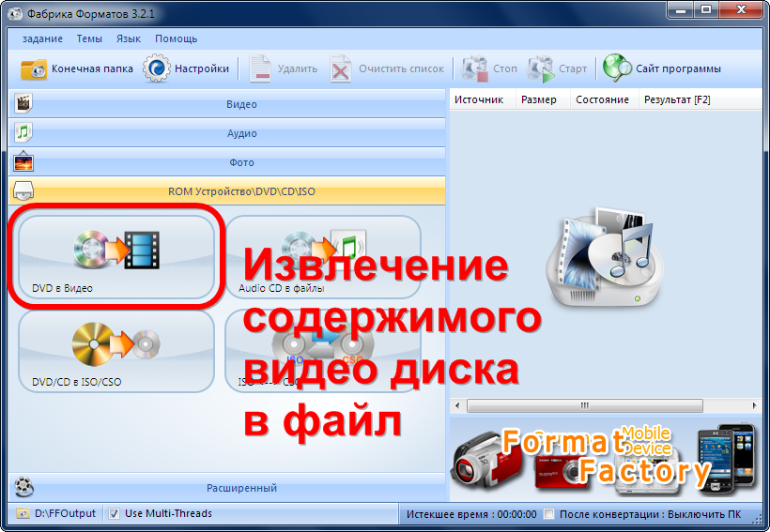Open the Язык menu

(x=129, y=38)
